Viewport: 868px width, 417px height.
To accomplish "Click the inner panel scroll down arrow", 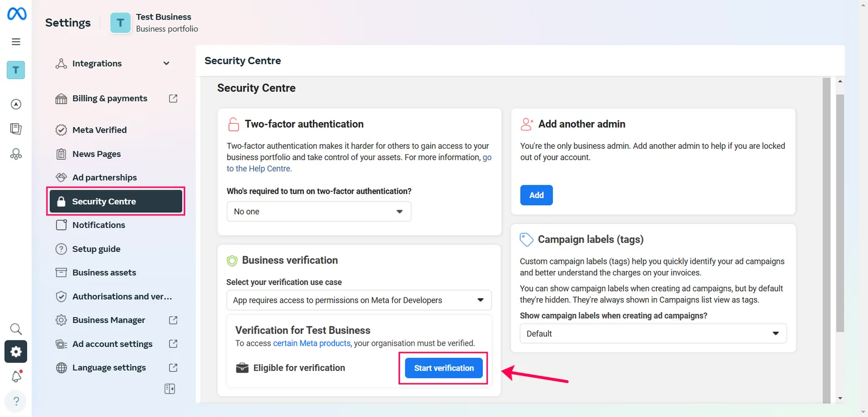I will (840, 399).
